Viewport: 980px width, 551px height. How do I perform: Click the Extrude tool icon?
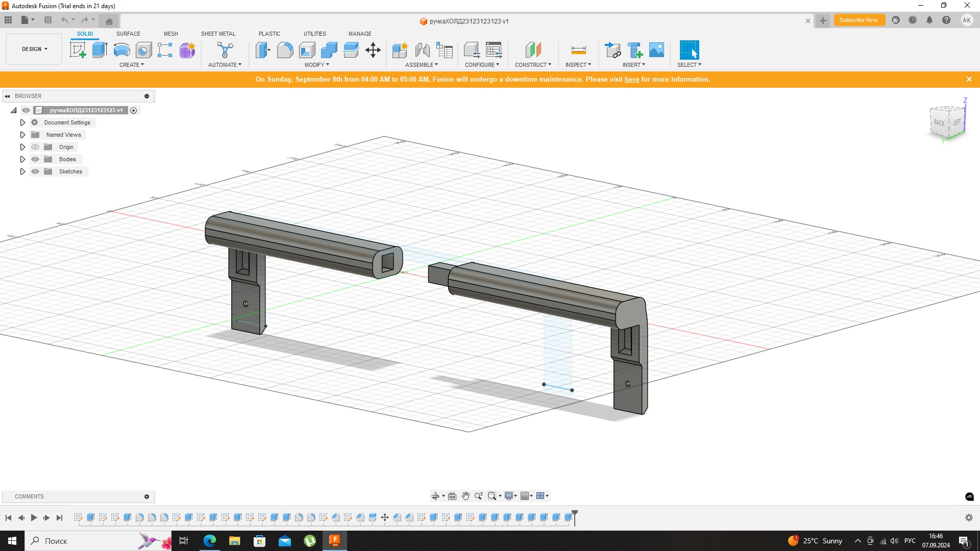[x=100, y=50]
